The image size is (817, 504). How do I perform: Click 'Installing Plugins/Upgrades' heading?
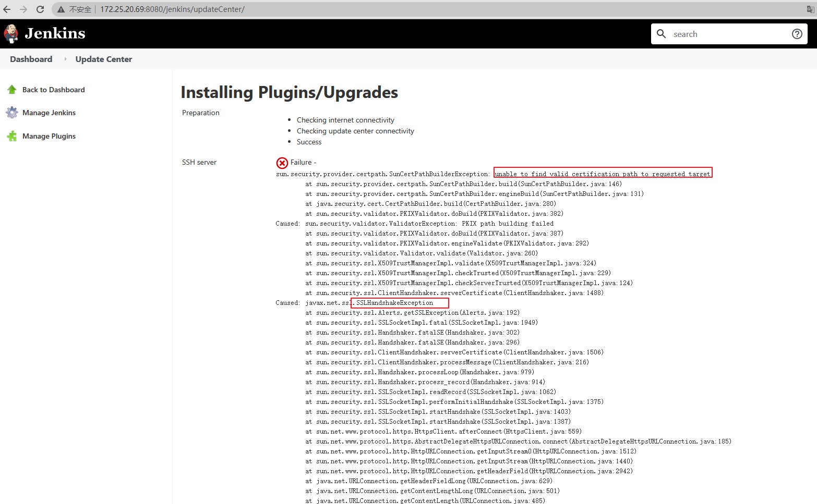(x=290, y=92)
